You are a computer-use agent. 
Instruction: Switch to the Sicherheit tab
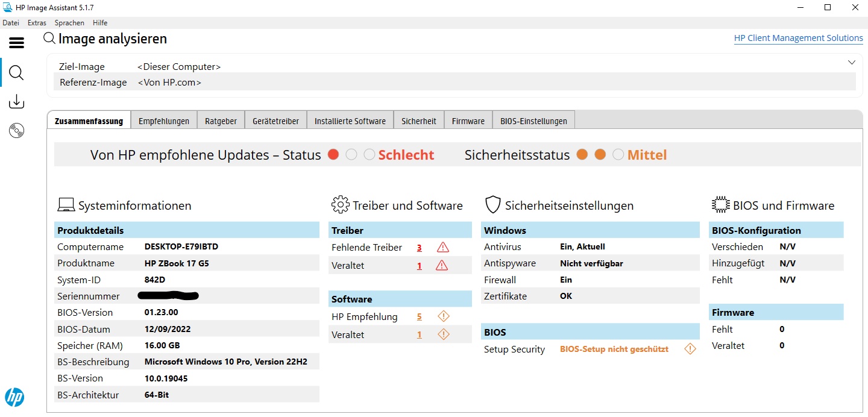(419, 121)
